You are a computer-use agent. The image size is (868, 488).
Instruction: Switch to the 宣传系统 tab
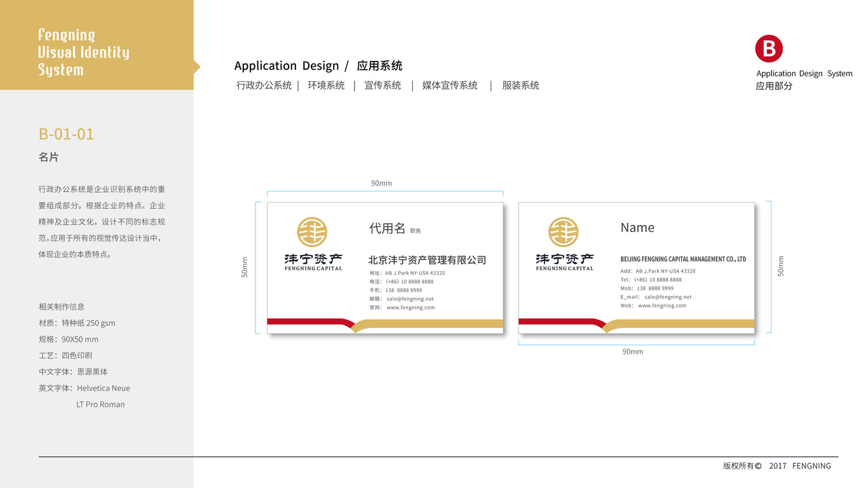(x=383, y=85)
